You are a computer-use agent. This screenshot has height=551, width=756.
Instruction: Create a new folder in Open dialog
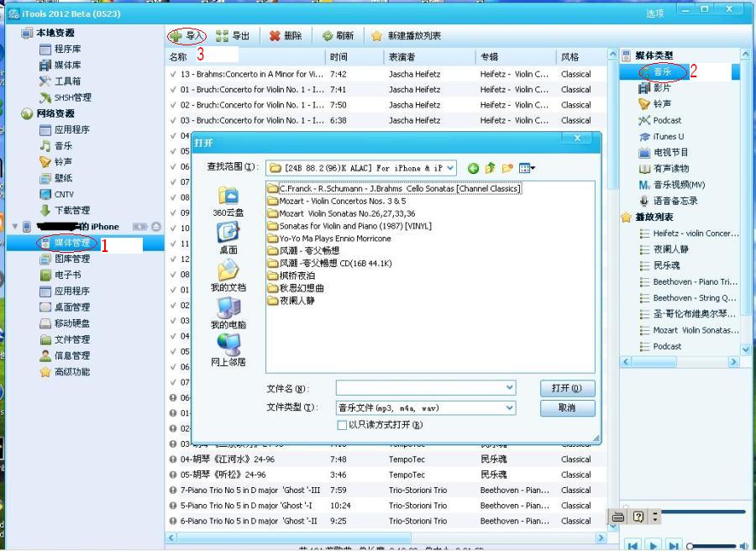507,168
